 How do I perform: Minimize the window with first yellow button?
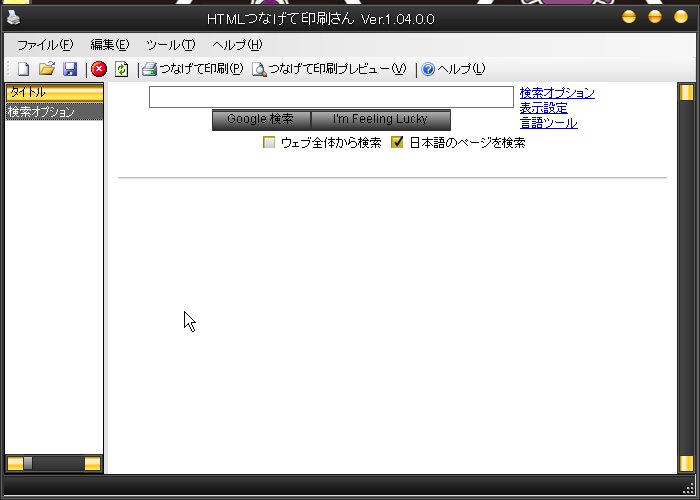tap(629, 17)
